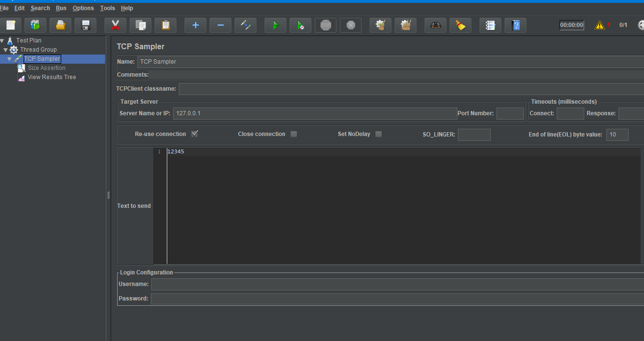The height and width of the screenshot is (341, 644).
Task: Click the Reset Search brush icon
Action: 460,25
